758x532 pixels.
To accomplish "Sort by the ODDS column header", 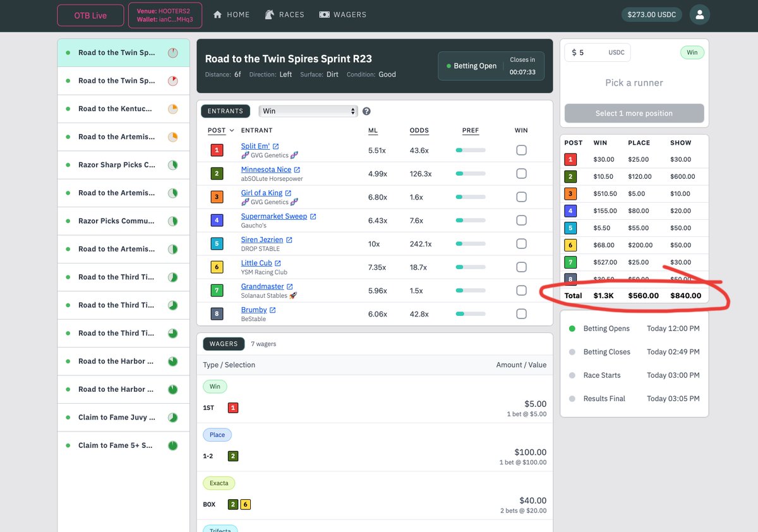I will pos(419,131).
